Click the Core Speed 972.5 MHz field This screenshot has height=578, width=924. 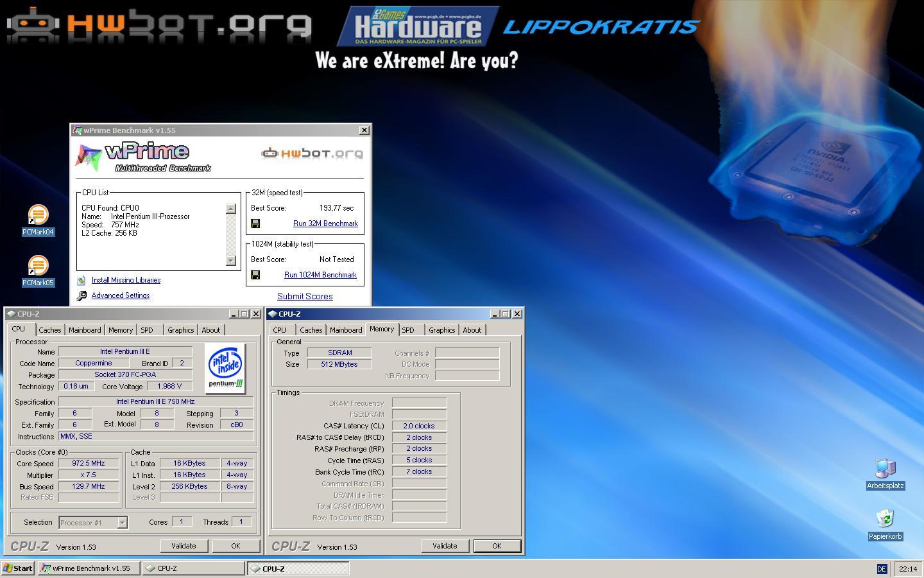(89, 463)
